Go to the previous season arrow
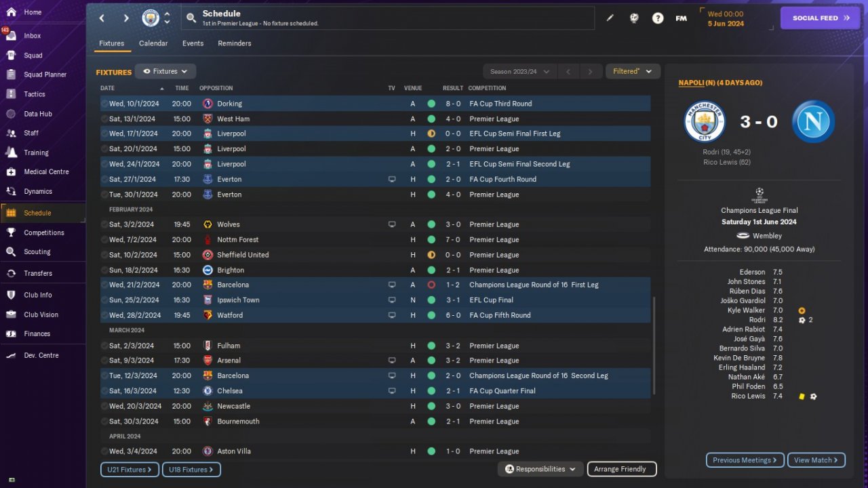Viewport: 868px width, 488px height. click(569, 71)
